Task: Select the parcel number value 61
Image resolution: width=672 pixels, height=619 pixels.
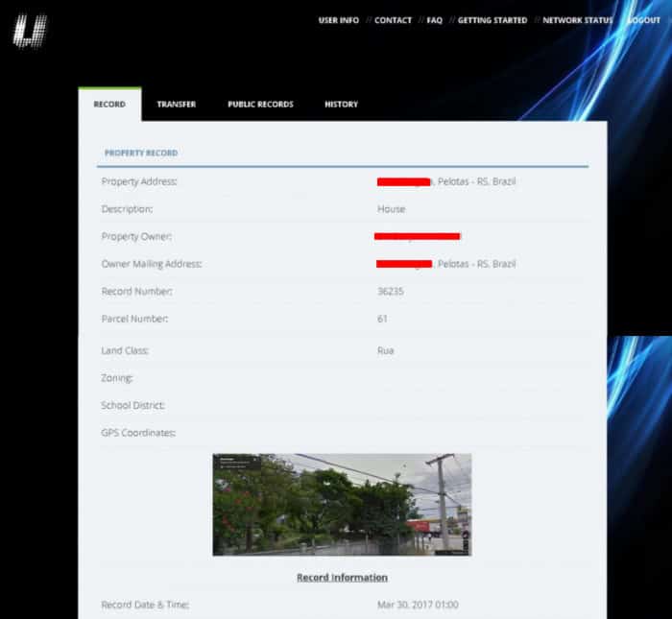Action: pos(382,319)
